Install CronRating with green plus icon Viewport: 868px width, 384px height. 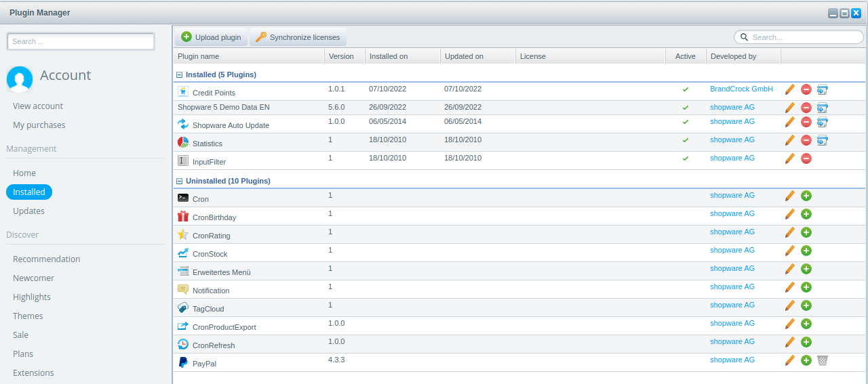tap(806, 232)
